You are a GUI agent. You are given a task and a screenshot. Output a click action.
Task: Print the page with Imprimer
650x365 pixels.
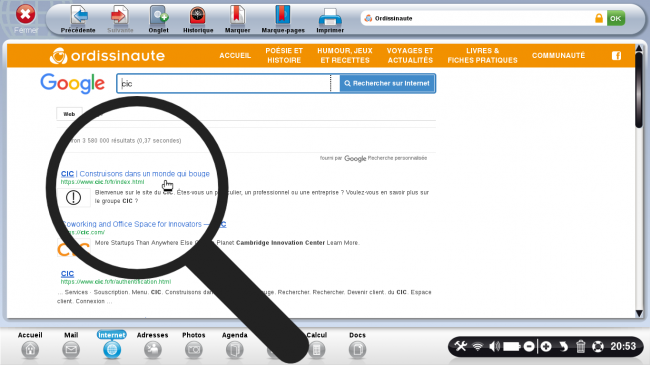pyautogui.click(x=330, y=19)
